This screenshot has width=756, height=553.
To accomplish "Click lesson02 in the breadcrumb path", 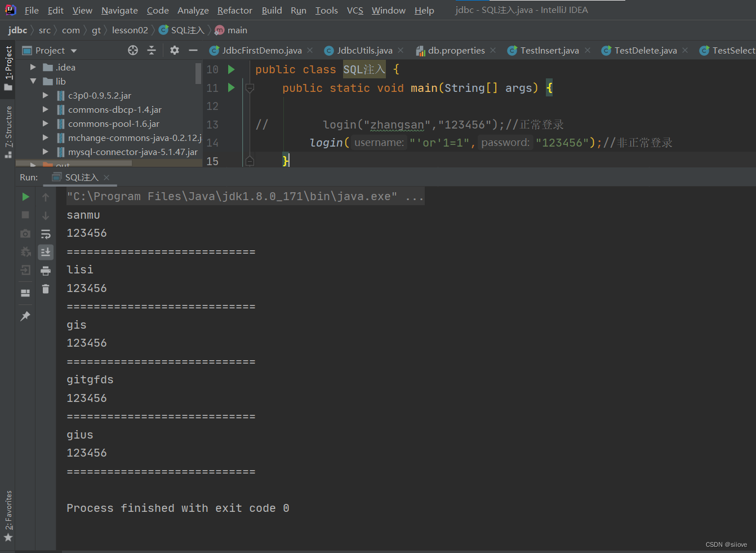I will click(x=130, y=30).
